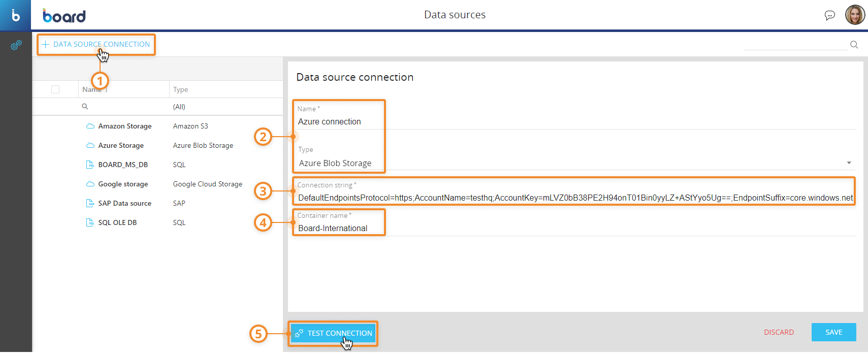Select the Amazon Storage row

click(x=157, y=126)
